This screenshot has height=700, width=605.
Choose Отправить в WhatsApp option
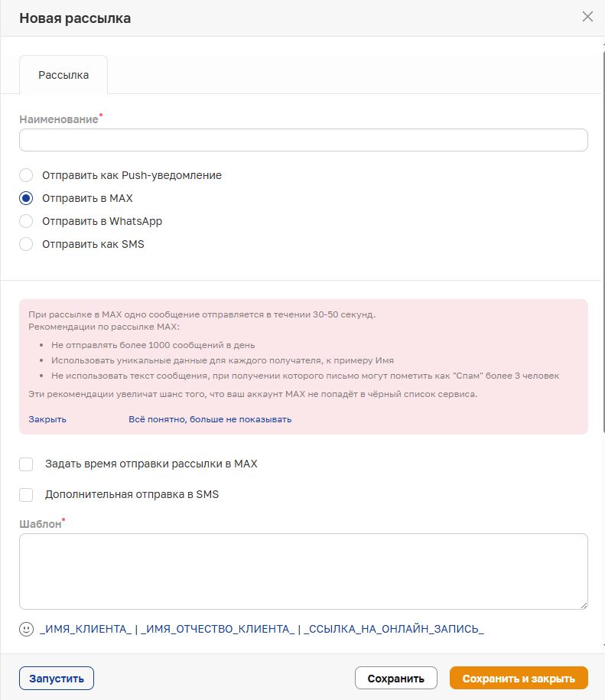pos(27,221)
